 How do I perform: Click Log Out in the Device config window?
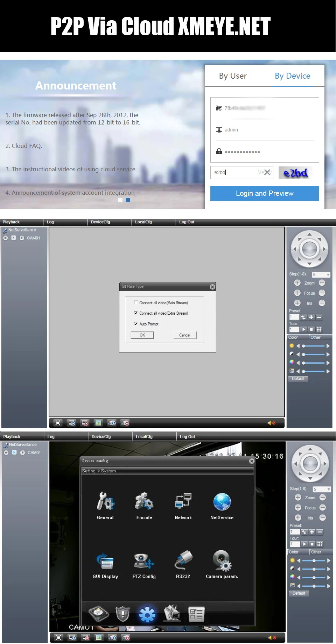tap(188, 437)
